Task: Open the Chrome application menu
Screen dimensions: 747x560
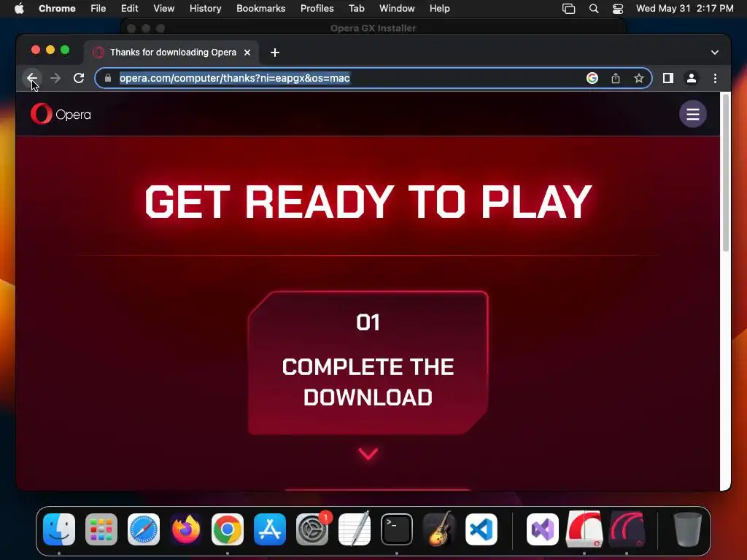Action: tap(57, 9)
